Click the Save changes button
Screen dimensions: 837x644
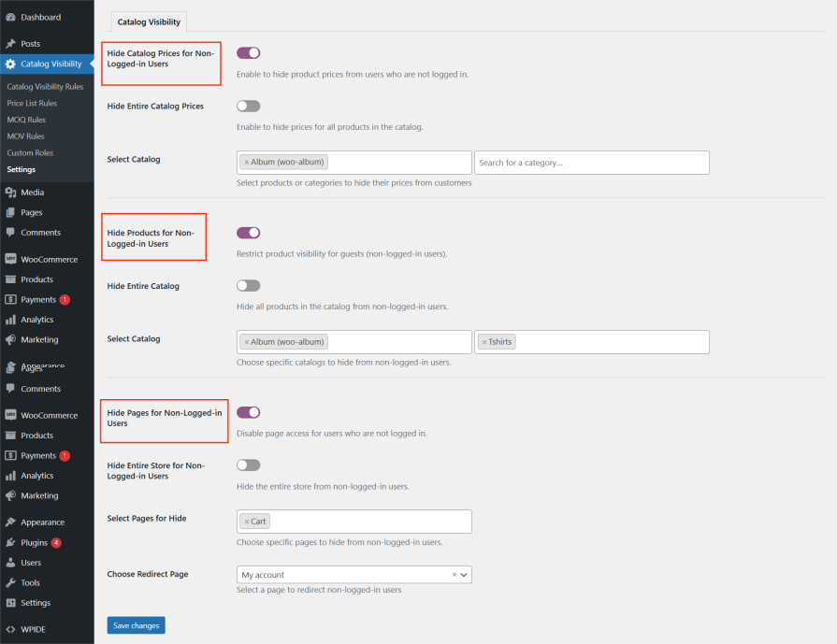tap(136, 625)
